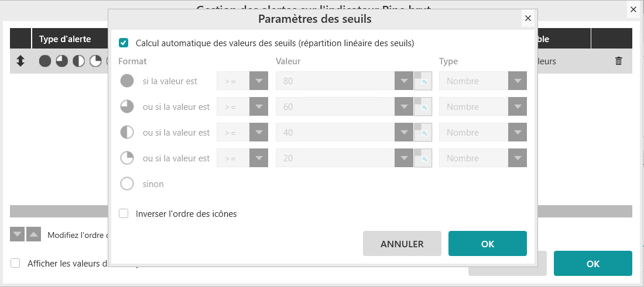Viewport: 644px width, 287px height.
Task: Close the 'Paramètres des seuils' dialog
Action: point(528,19)
